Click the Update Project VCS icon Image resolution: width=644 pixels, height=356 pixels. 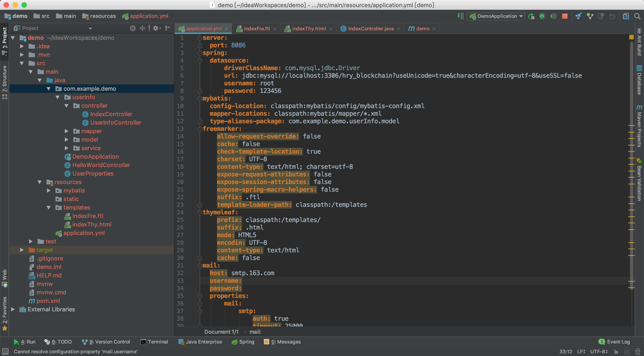578,16
